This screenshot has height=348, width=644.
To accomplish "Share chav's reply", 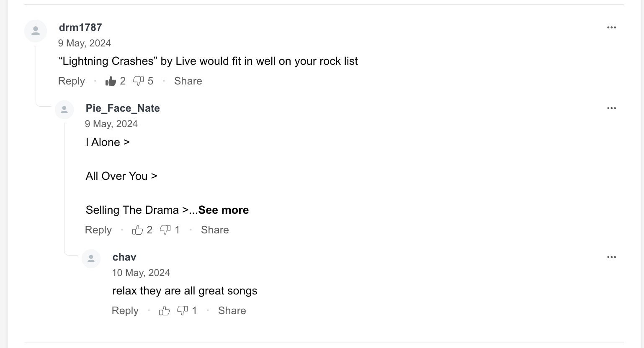I will click(232, 311).
